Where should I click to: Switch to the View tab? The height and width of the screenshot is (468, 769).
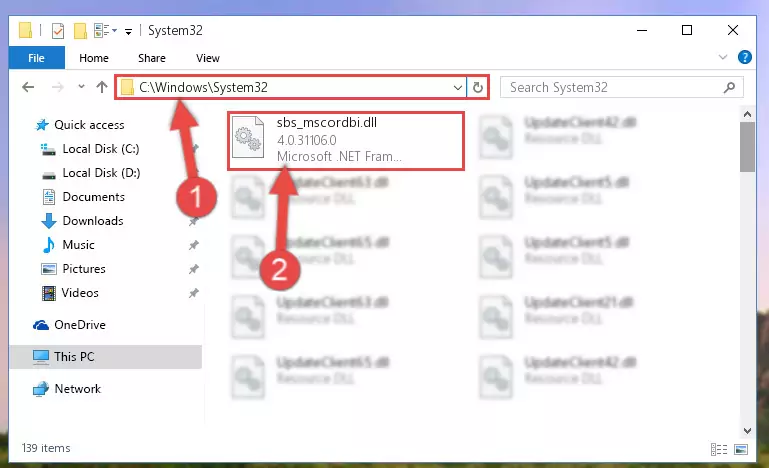(208, 58)
